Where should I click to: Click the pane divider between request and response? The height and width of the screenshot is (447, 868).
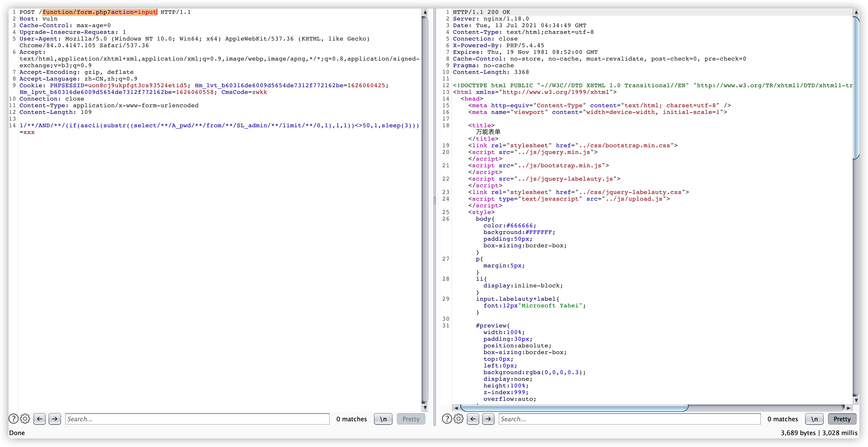(434, 201)
